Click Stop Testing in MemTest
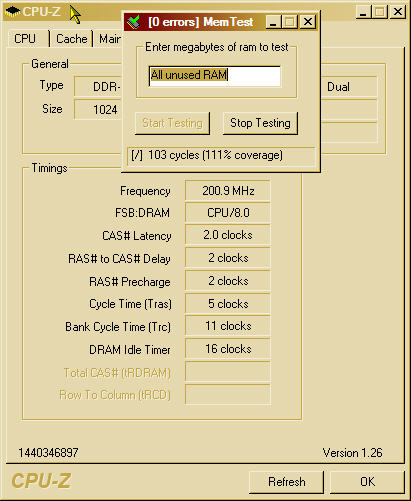Screen dimensions: 411x501 [x=260, y=123]
